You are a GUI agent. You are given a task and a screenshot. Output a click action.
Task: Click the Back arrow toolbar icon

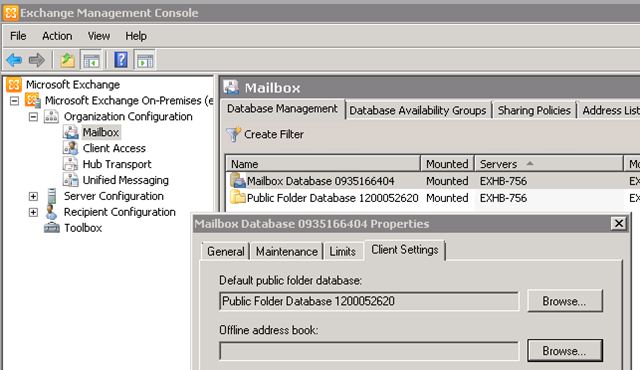(14, 60)
